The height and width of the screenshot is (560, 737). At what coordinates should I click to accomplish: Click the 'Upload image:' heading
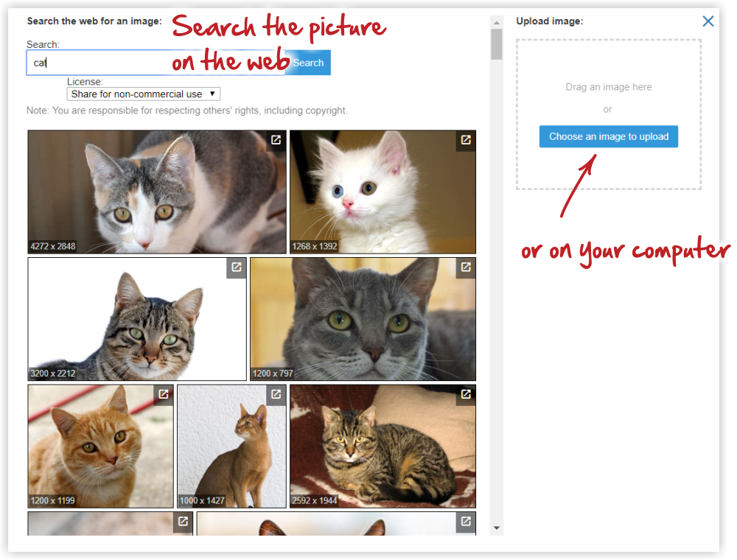click(550, 21)
